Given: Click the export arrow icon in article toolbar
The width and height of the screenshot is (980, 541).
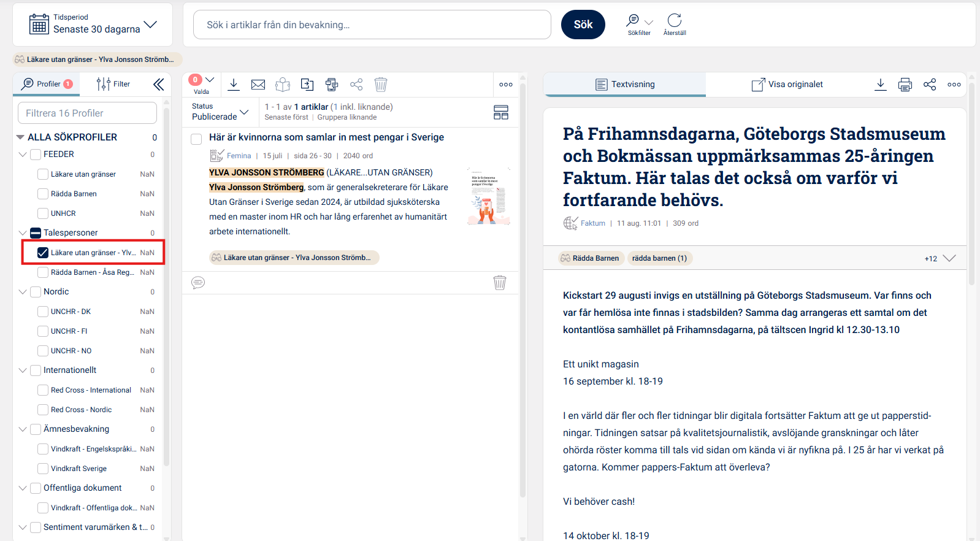Looking at the screenshot, I should click(x=307, y=85).
